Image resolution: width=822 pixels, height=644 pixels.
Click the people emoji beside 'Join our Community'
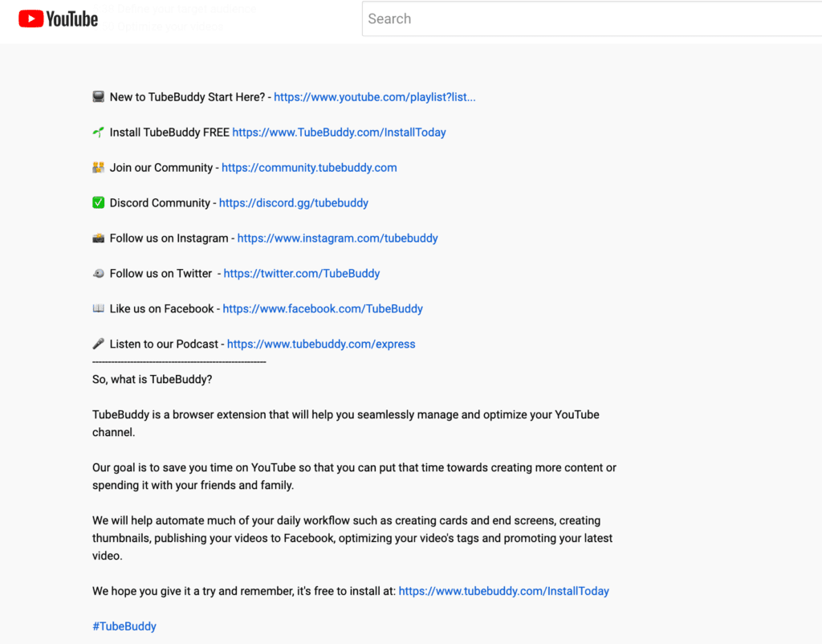[x=99, y=168]
